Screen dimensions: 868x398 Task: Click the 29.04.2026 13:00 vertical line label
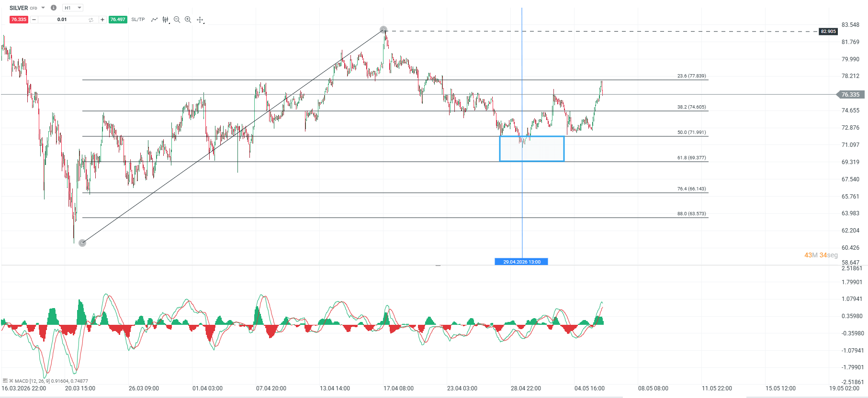521,262
